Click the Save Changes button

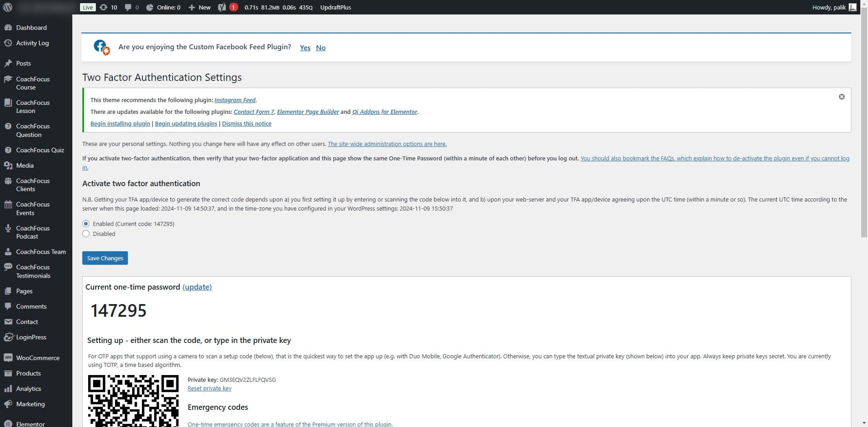pos(105,258)
